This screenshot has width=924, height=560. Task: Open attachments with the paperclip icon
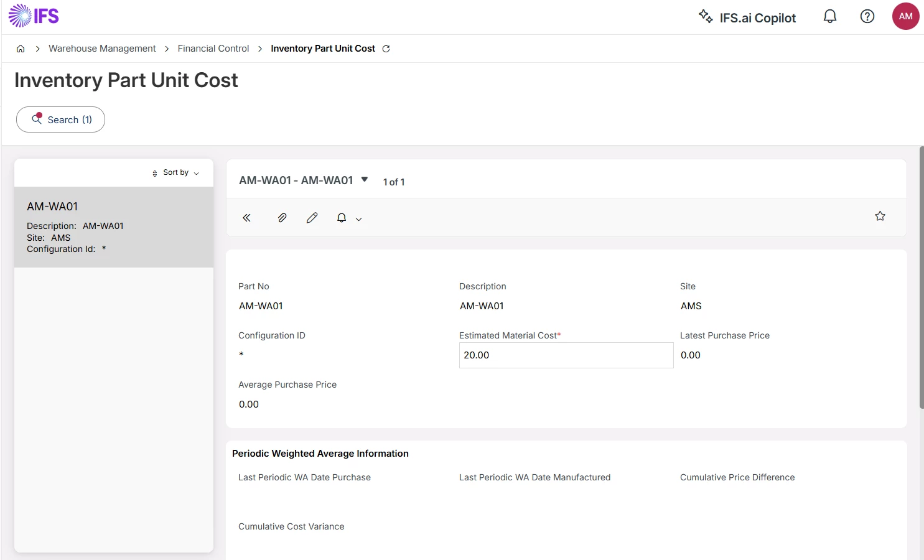pos(282,218)
